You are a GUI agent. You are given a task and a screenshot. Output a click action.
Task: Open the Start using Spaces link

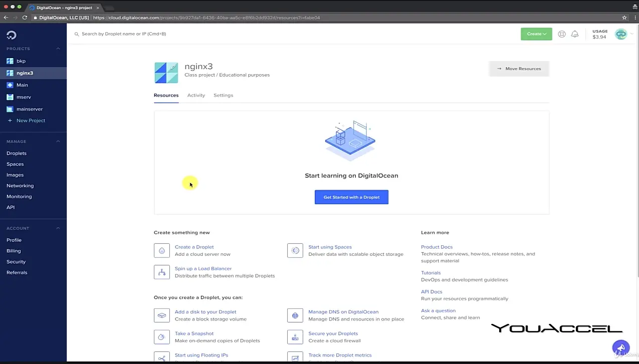point(330,247)
